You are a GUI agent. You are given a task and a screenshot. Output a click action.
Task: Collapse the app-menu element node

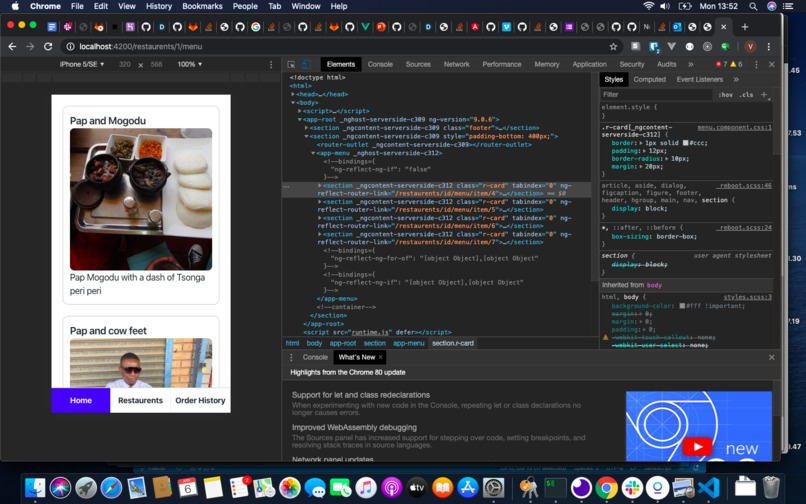point(313,153)
